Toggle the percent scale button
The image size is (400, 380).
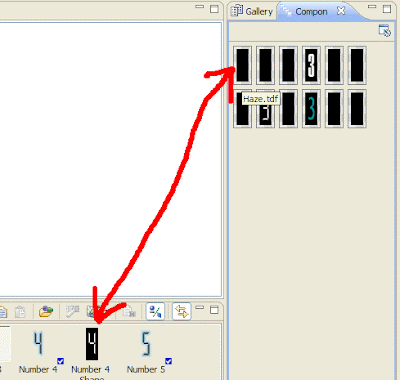(155, 312)
